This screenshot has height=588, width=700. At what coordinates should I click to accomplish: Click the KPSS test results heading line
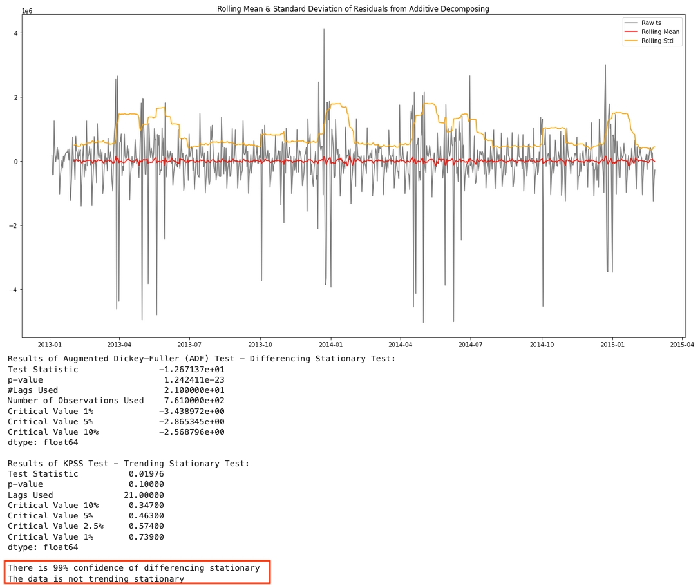[x=128, y=464]
